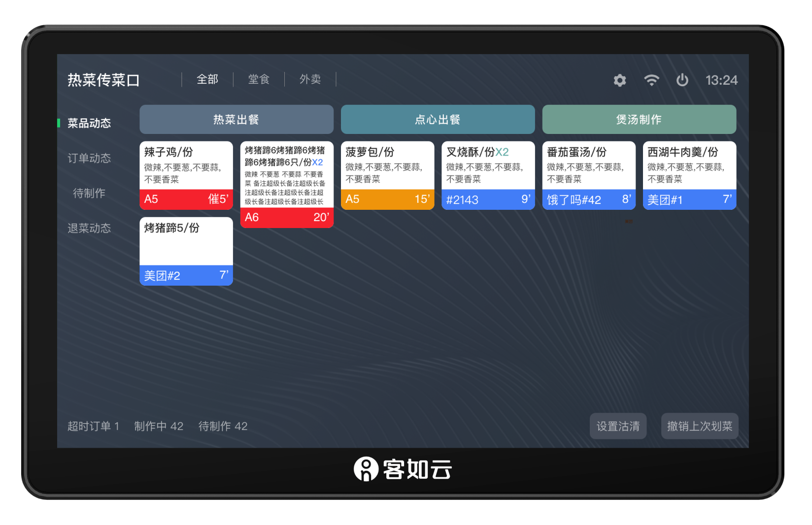This screenshot has width=812, height=525.
Task: Switch to the 堂食 tab
Action: [x=259, y=79]
